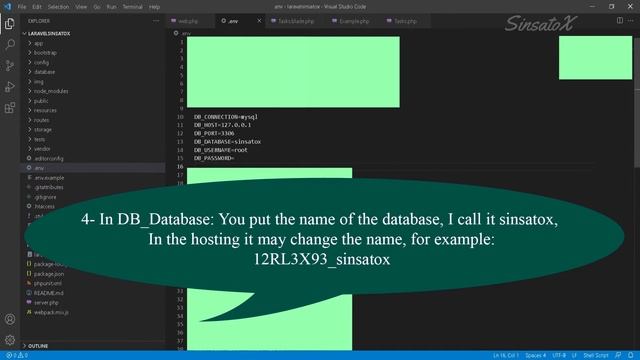Click the DB_CONNECTION=mysql line
The width and height of the screenshot is (640, 360).
[226, 117]
